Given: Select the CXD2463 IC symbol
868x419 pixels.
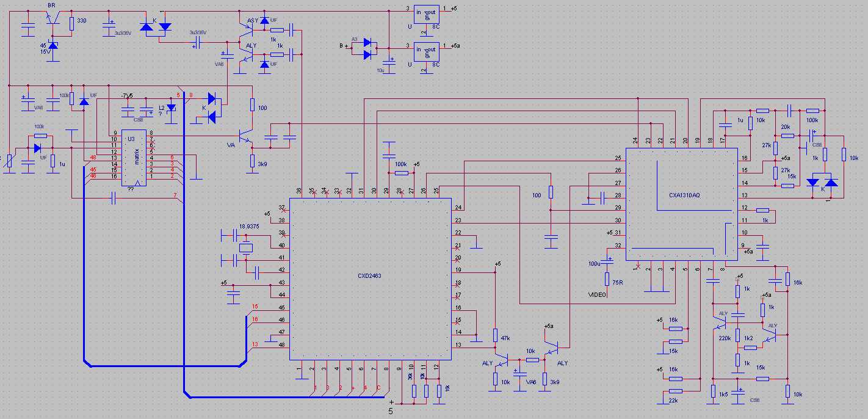Looking at the screenshot, I should 369,275.
